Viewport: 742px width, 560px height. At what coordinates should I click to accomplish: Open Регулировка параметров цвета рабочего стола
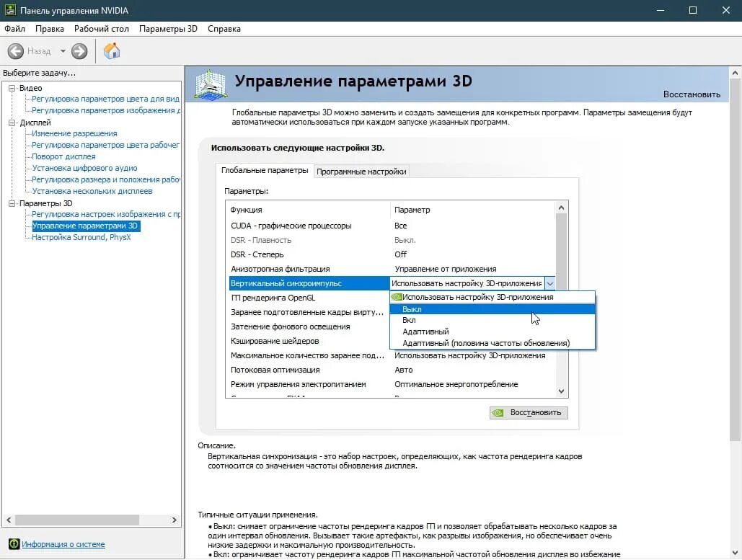(105, 145)
